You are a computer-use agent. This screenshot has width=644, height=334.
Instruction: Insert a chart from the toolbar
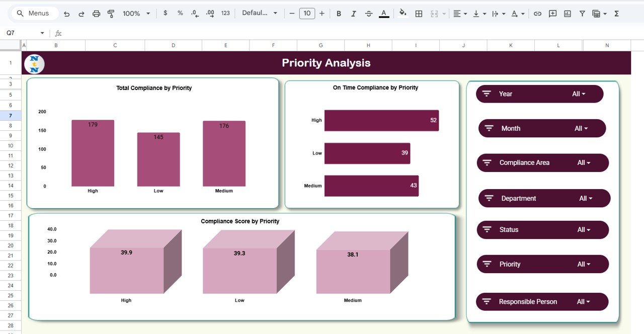pos(567,14)
